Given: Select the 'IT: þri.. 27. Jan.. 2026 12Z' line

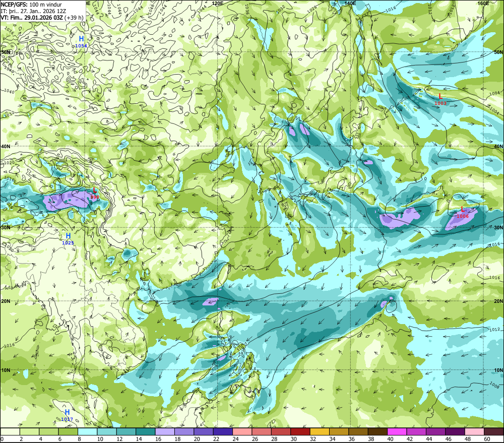Looking at the screenshot, I should (33, 11).
